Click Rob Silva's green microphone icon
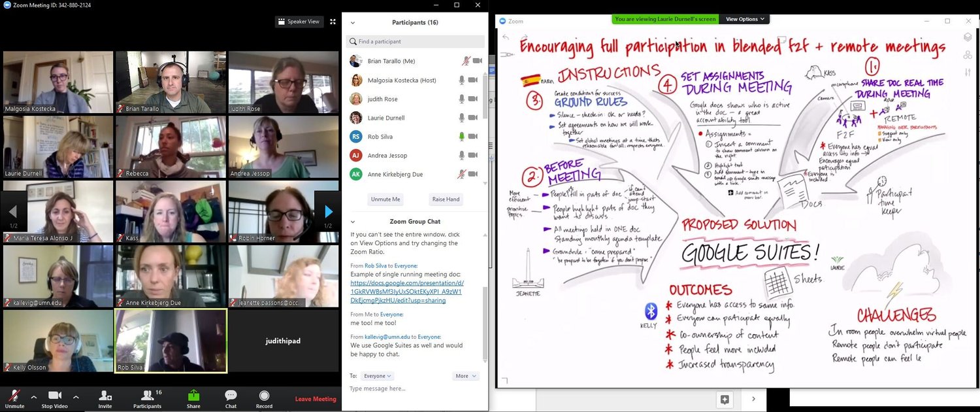Viewport: 980px width, 412px height. pyautogui.click(x=462, y=137)
